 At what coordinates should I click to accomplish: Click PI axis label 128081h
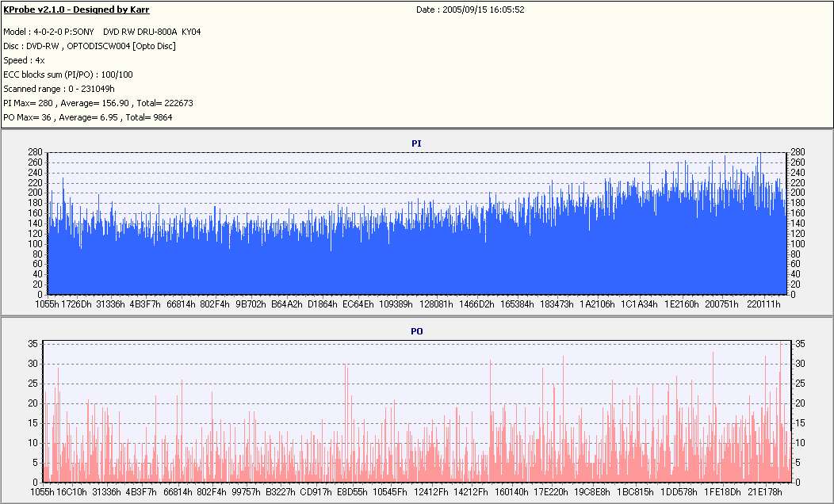[436, 304]
